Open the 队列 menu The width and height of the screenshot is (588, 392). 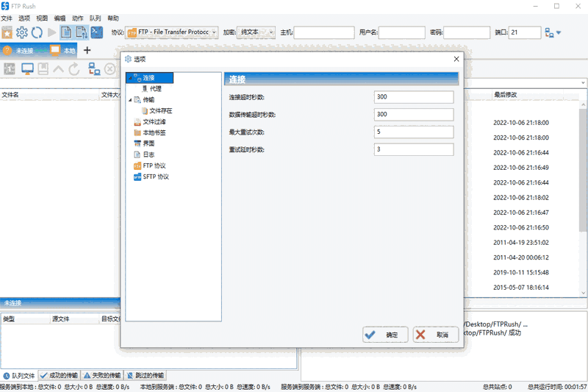click(96, 18)
